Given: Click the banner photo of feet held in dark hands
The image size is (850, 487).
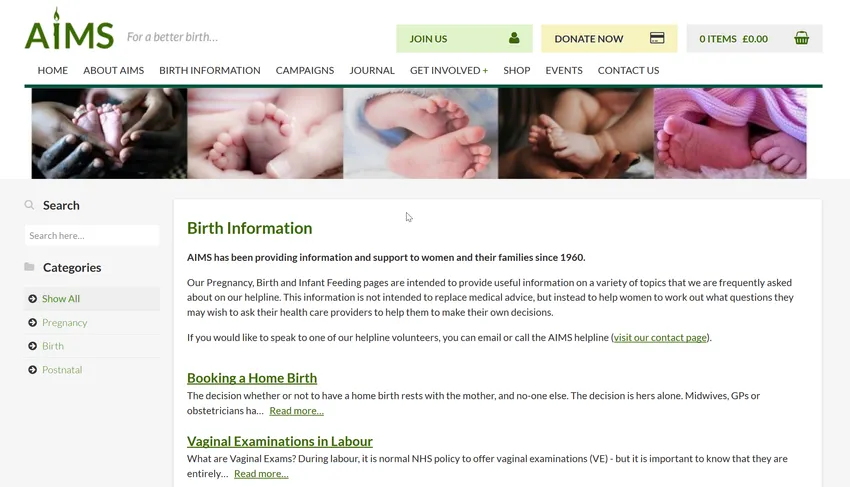Looking at the screenshot, I should [109, 133].
